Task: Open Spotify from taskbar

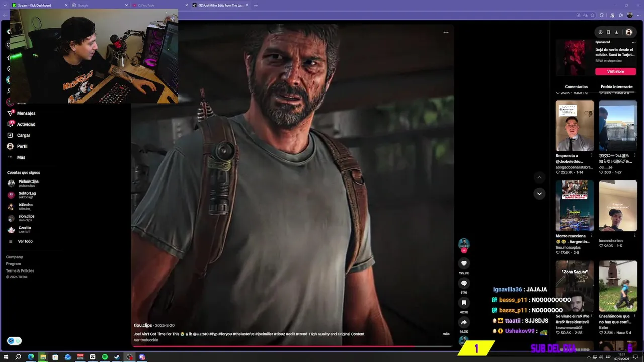Action: point(105,357)
